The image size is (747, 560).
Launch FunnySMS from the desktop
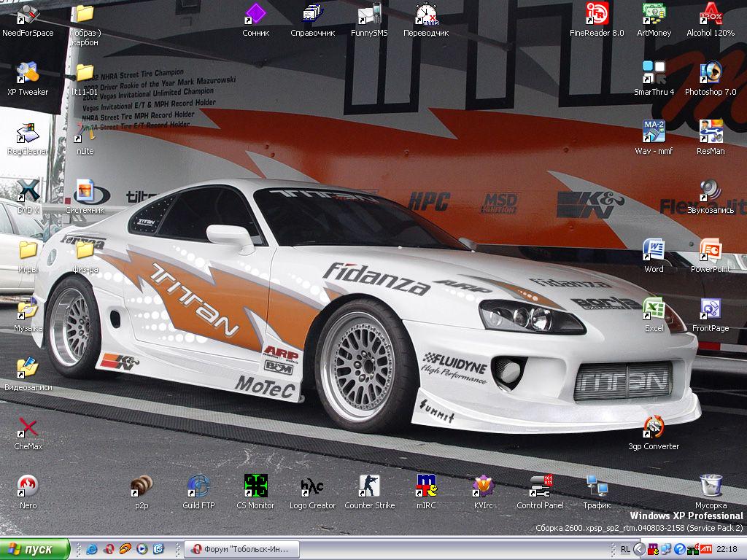pyautogui.click(x=369, y=20)
